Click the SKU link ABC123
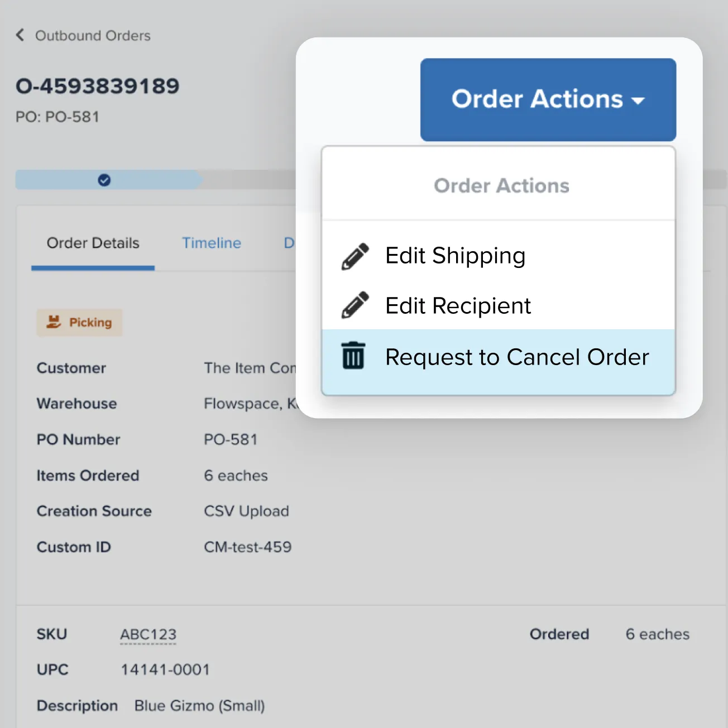The image size is (728, 728). 148,634
